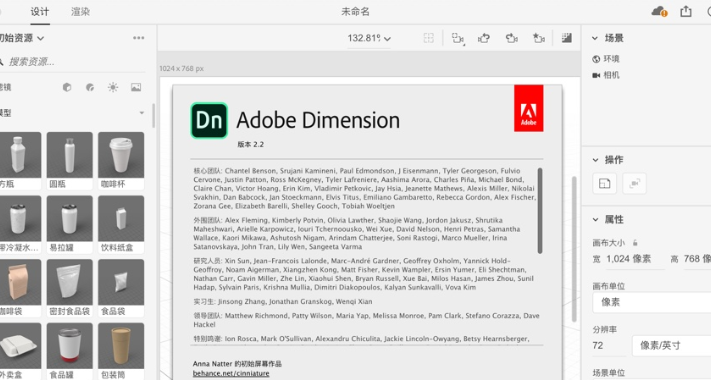Click the share export icon

click(686, 11)
